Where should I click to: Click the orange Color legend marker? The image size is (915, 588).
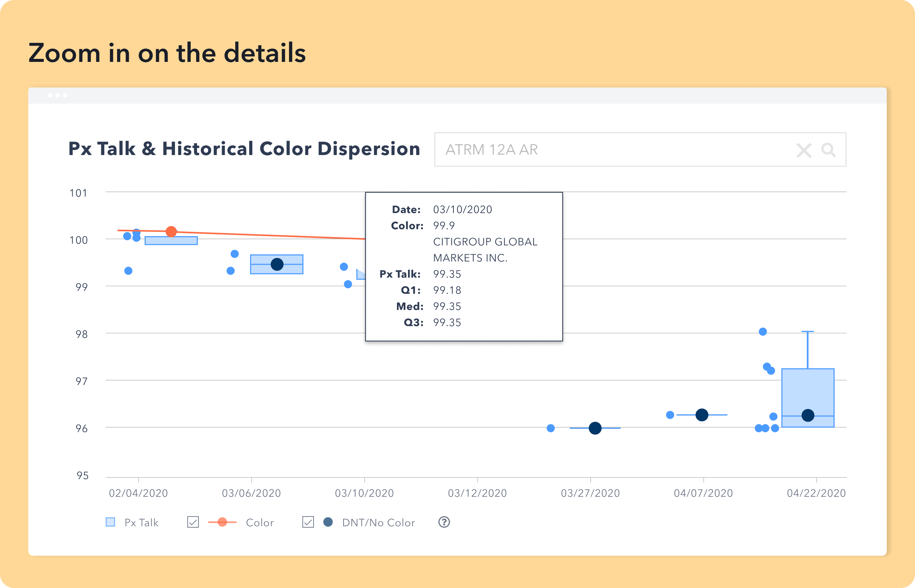222,522
